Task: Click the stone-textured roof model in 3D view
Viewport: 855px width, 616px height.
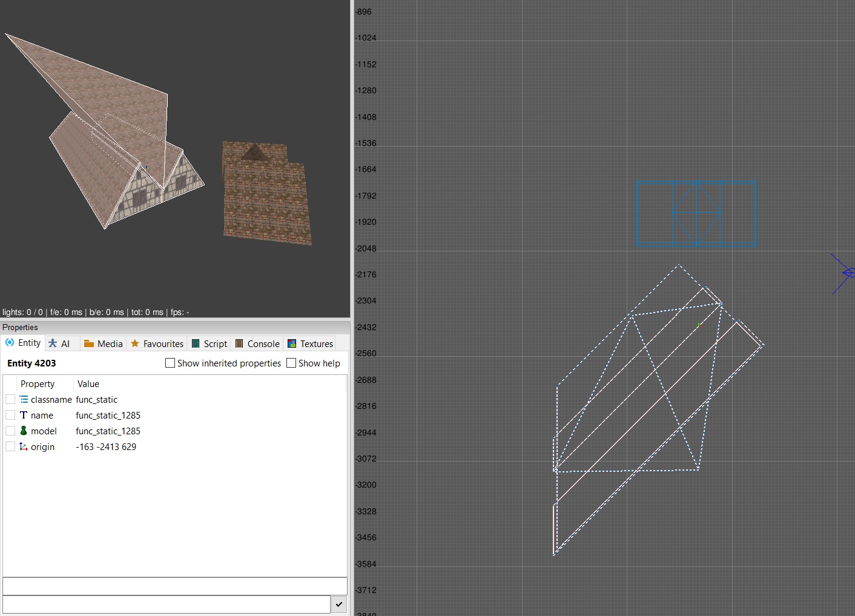Action: point(266,200)
